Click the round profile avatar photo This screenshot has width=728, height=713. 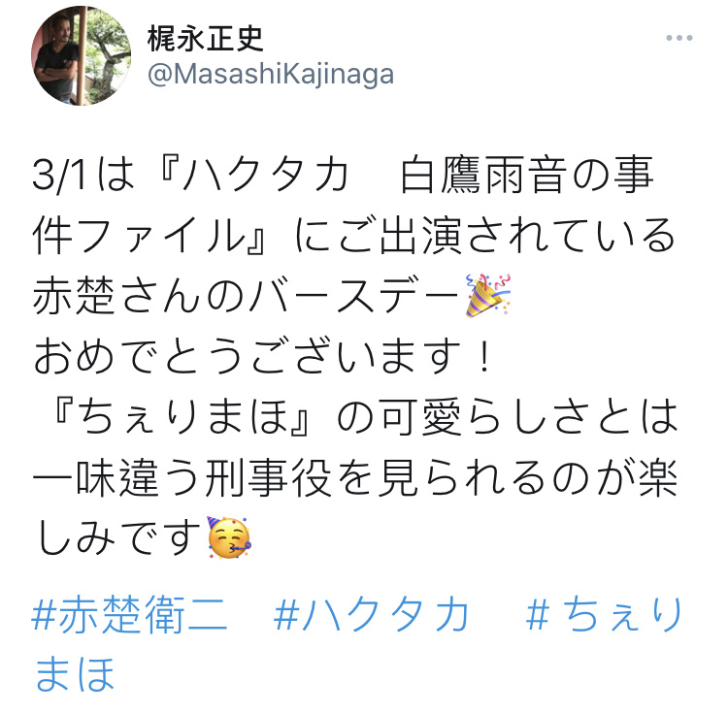click(81, 55)
